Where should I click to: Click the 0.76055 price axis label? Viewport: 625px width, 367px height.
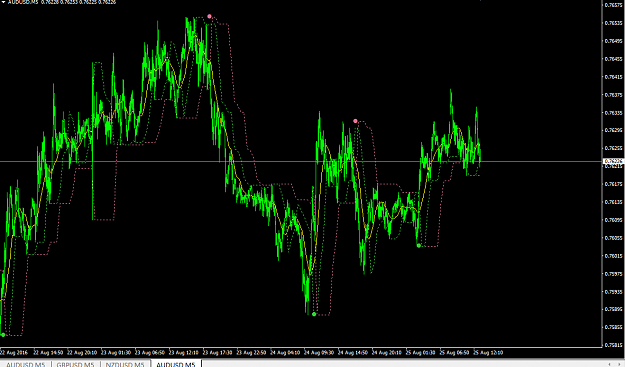click(x=613, y=237)
